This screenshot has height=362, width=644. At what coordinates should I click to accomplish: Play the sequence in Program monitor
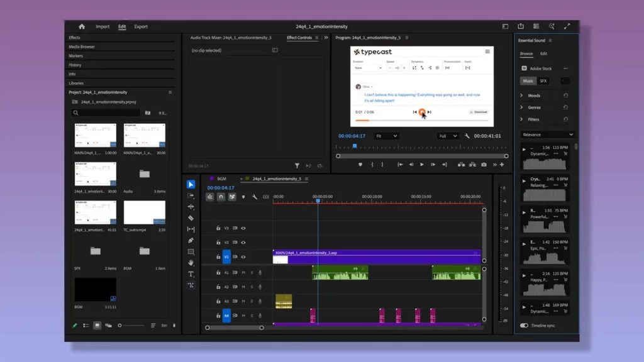pos(422,165)
